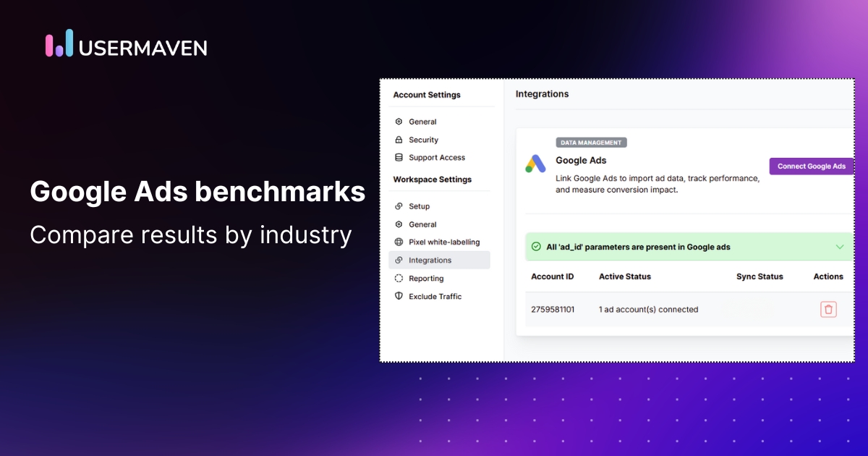Open the Setup link icon
Viewport: 868px width, 456px height.
pos(399,206)
